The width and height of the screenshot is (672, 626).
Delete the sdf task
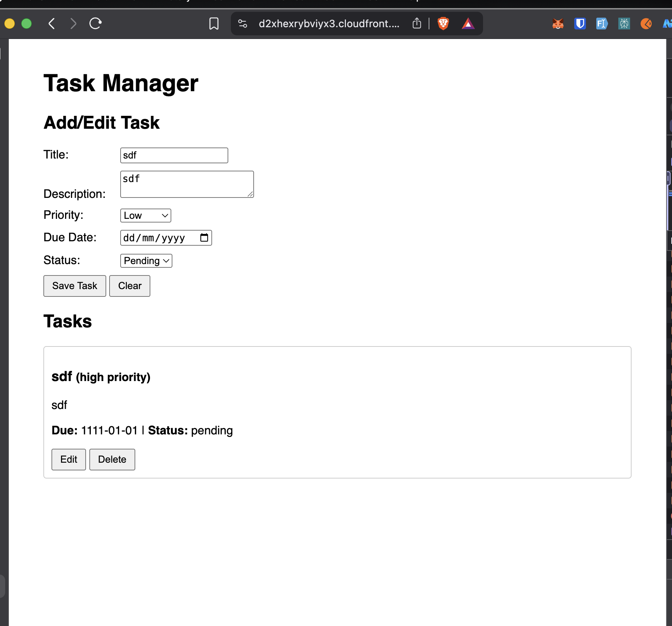click(112, 459)
